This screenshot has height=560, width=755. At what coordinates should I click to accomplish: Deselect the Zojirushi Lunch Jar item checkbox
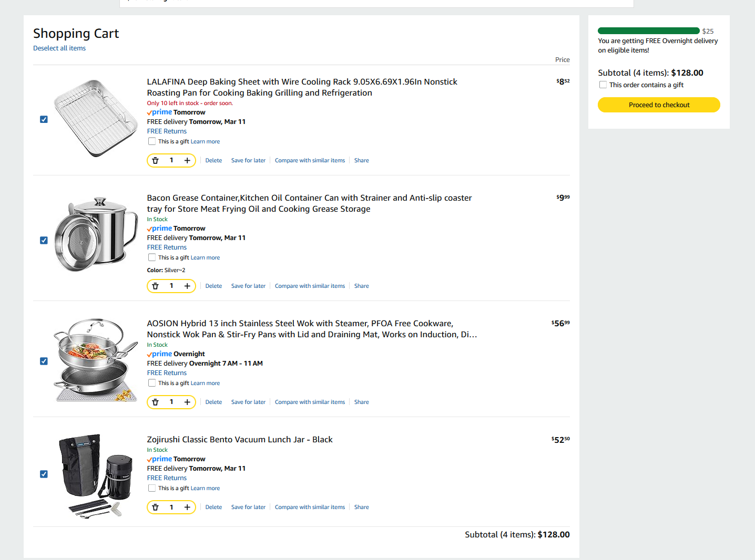(44, 474)
